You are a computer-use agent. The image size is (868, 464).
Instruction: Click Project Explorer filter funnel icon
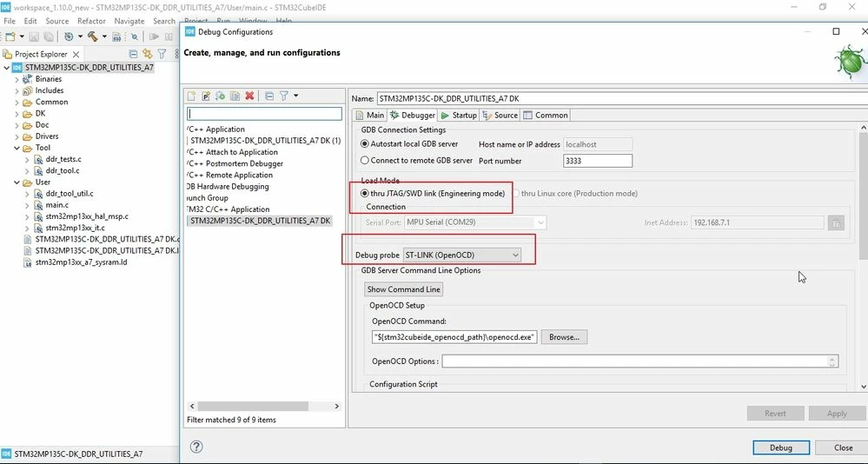point(162,54)
